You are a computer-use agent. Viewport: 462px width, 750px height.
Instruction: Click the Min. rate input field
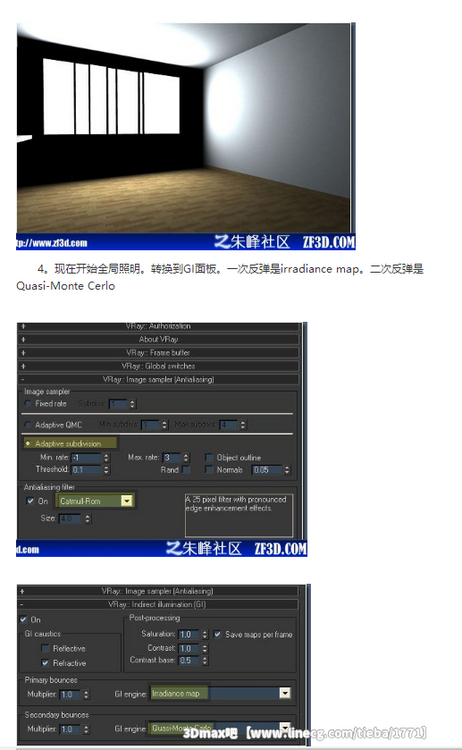coord(87,458)
